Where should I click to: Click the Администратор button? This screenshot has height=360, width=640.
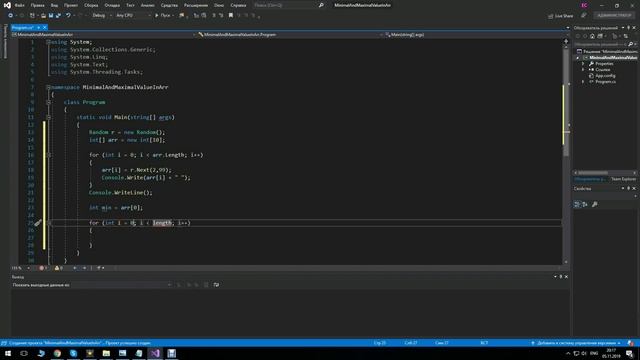[x=614, y=16]
